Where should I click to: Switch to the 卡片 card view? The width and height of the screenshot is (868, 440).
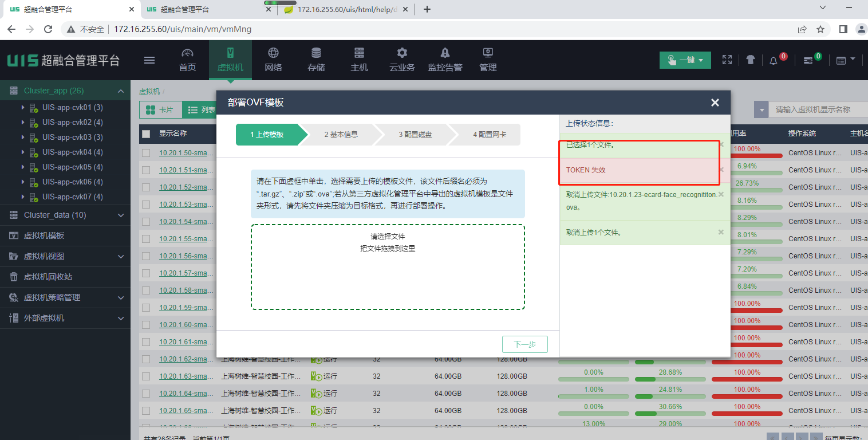coord(160,109)
